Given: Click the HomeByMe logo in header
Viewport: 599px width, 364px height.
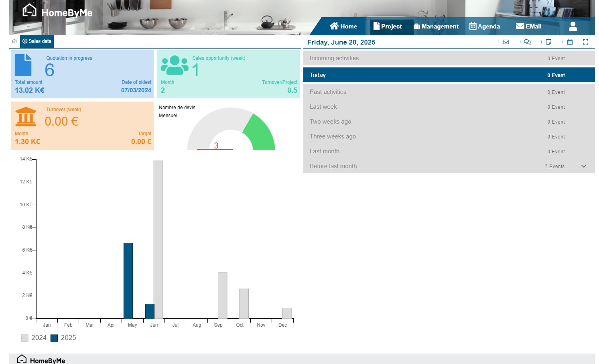Looking at the screenshot, I should (x=57, y=12).
